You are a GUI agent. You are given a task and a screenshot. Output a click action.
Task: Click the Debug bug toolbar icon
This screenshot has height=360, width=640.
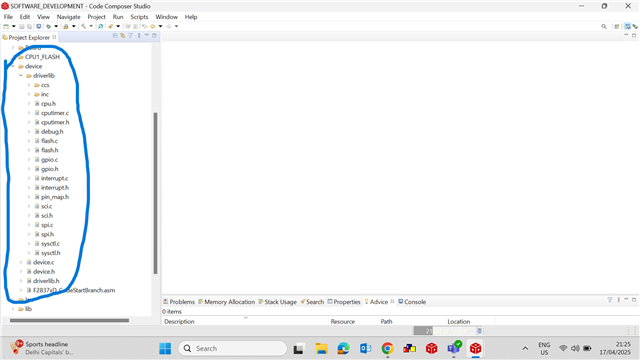(x=49, y=26)
